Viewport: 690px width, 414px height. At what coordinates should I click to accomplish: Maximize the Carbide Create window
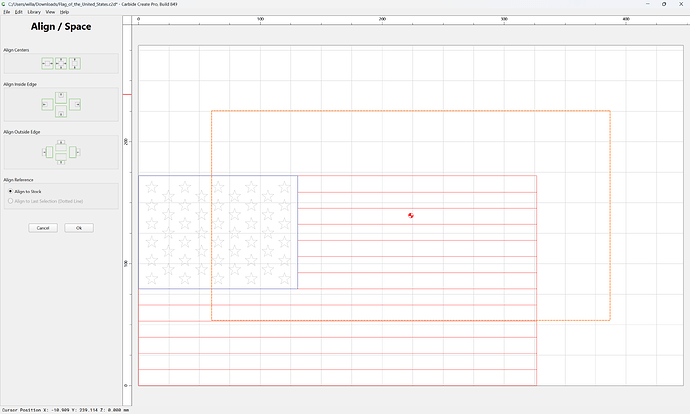point(664,4)
